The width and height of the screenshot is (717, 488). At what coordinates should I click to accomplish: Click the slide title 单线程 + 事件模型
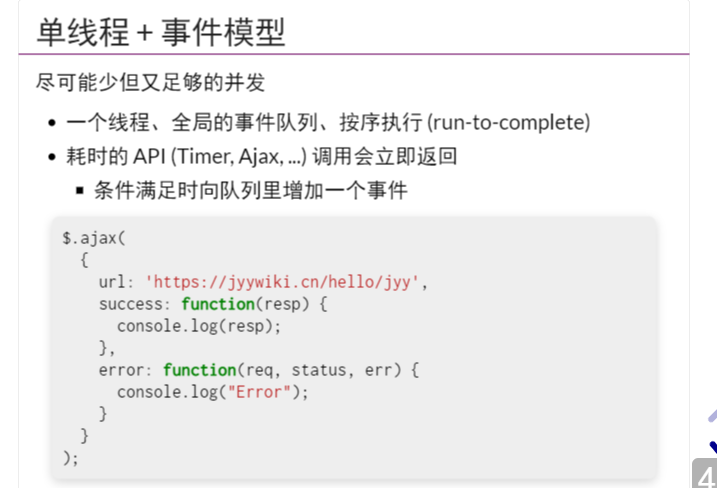click(x=161, y=32)
